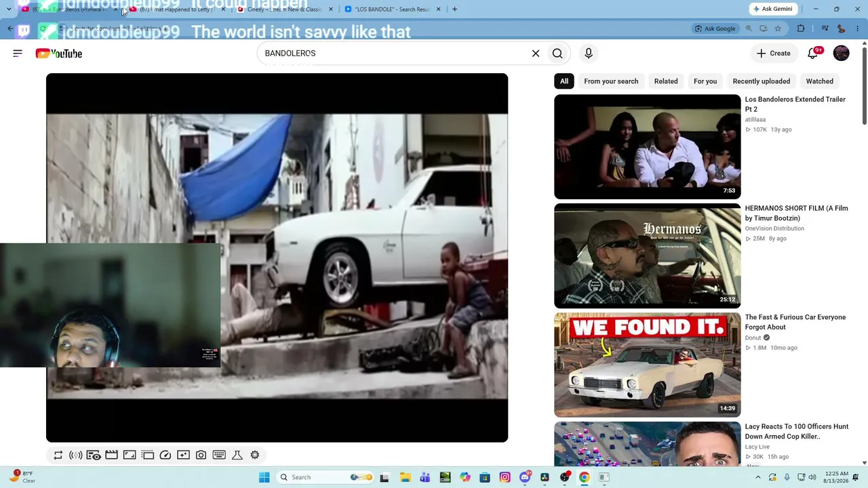Open 'Lacy Reacts To 100 Officers' title
Viewport: 868px width, 488px height.
click(796, 431)
